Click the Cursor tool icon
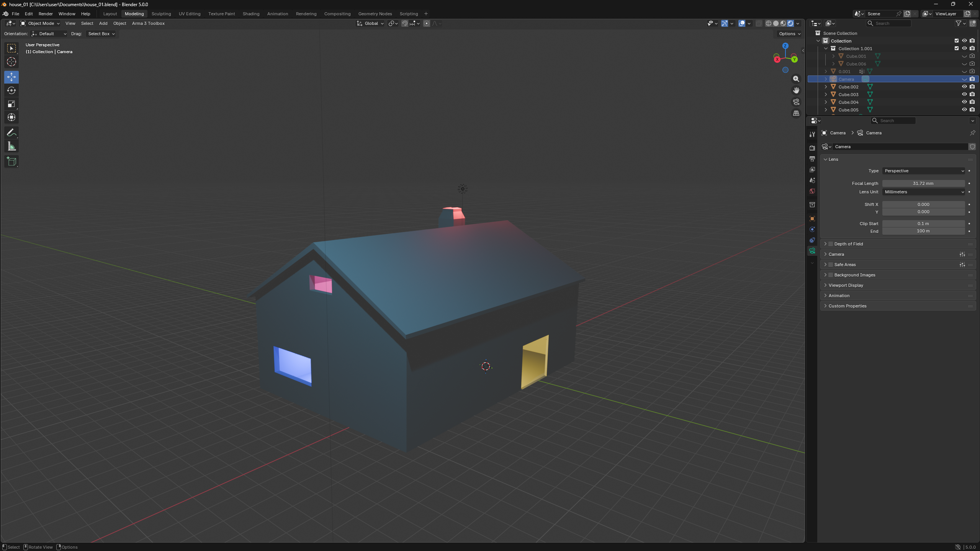 click(x=11, y=62)
